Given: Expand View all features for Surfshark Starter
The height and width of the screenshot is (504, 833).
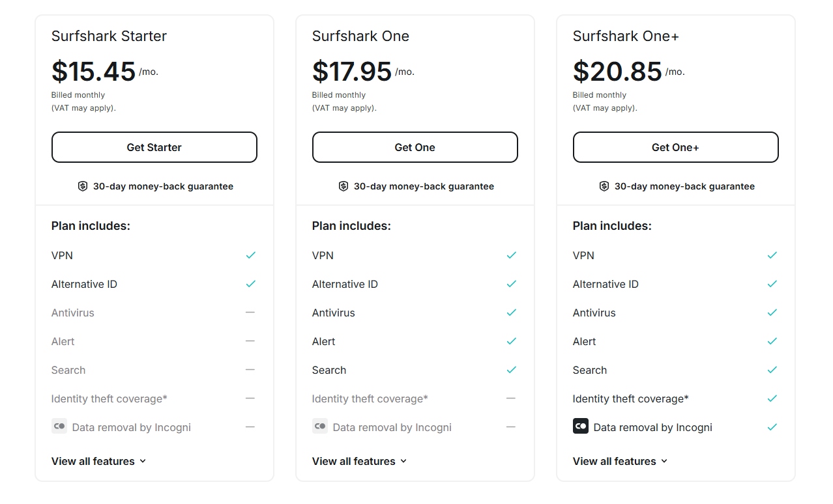Looking at the screenshot, I should click(98, 461).
